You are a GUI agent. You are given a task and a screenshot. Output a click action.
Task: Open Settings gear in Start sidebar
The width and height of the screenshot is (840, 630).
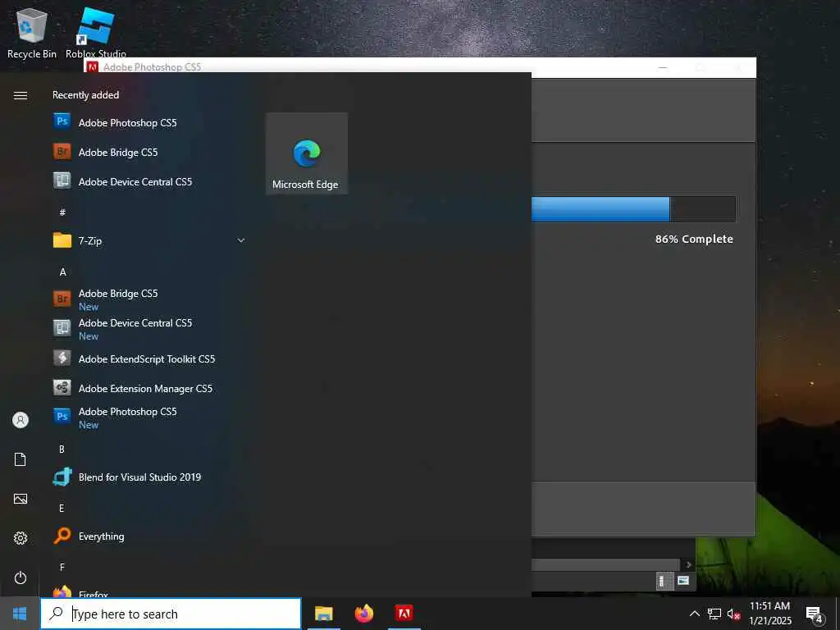(x=21, y=538)
